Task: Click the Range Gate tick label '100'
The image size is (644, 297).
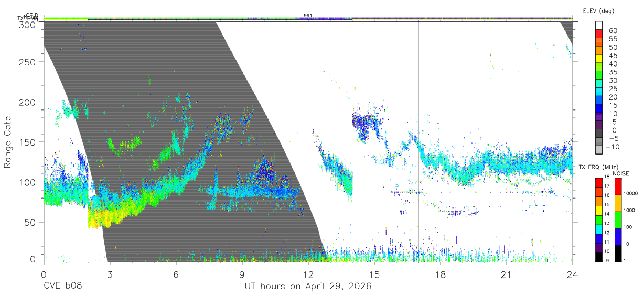Action: pos(28,182)
